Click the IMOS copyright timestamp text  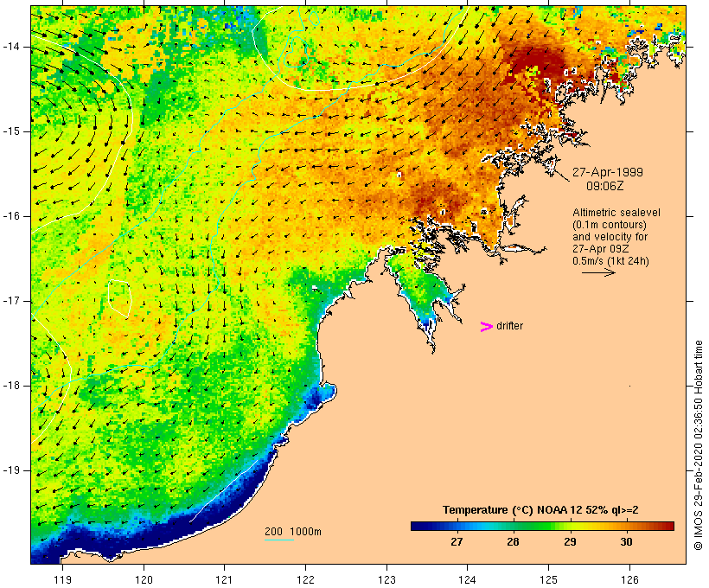(x=698, y=445)
